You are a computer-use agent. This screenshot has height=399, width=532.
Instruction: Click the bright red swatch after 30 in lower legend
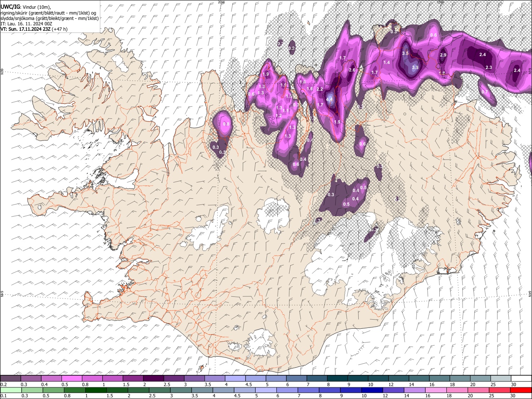click(520, 390)
